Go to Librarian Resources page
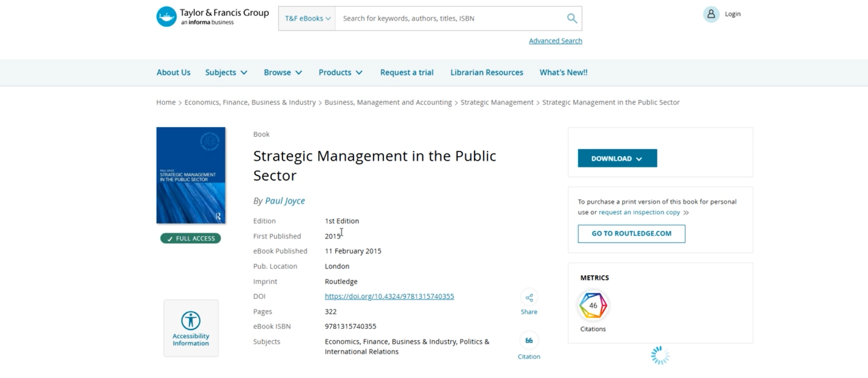The width and height of the screenshot is (868, 378). coord(487,72)
